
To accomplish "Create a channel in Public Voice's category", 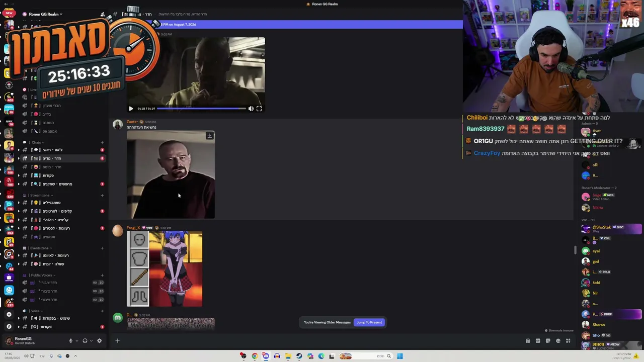I will [x=102, y=275].
